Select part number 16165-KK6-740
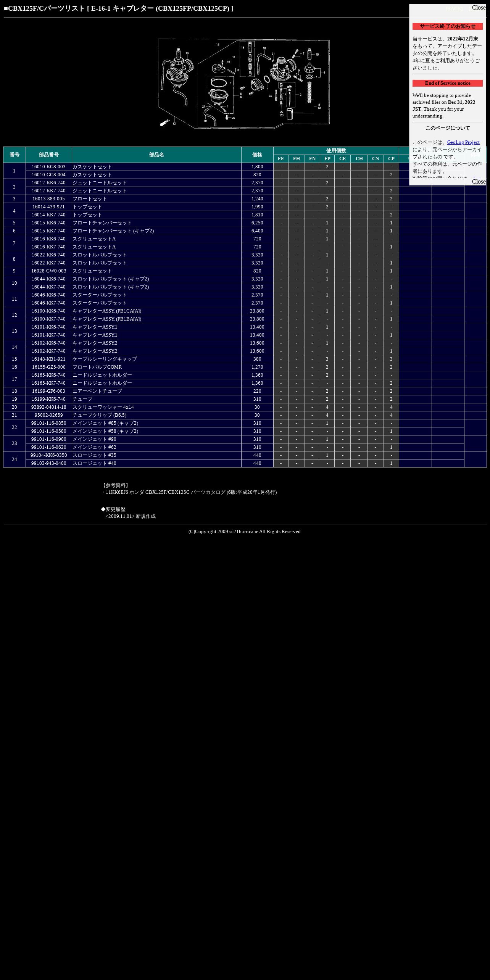 point(48,375)
